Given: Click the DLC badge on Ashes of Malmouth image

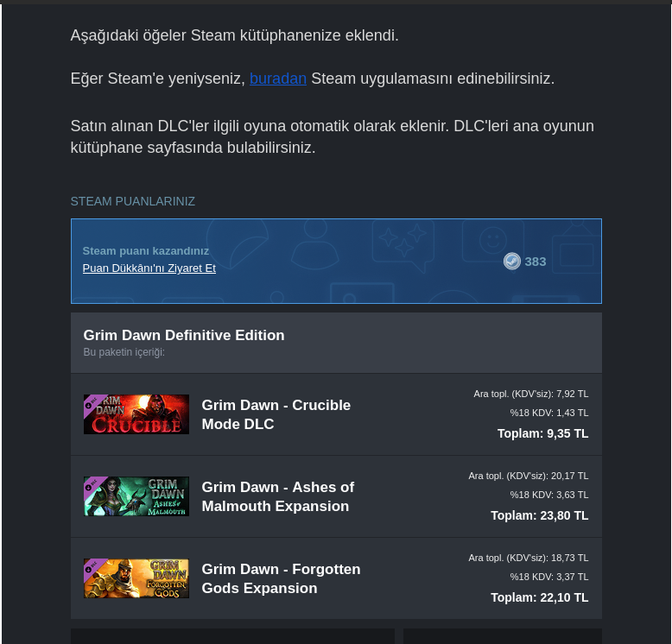Looking at the screenshot, I should [92, 485].
